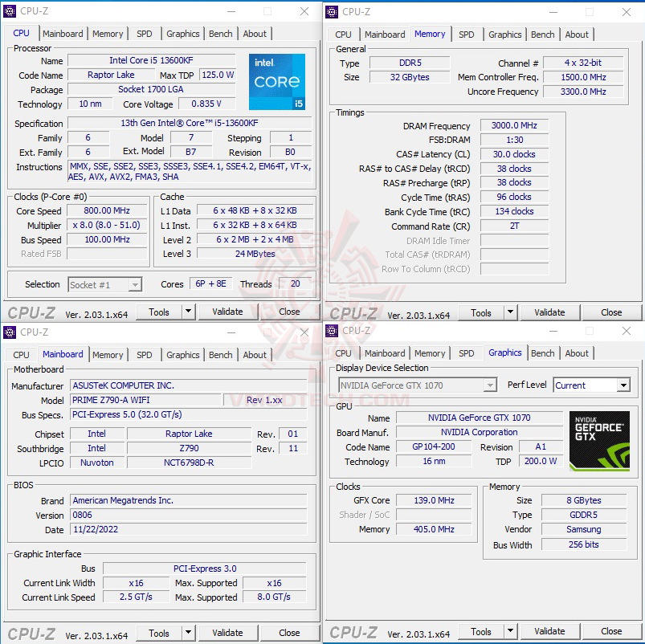Click the Close button in the Graphics window
The width and height of the screenshot is (645, 644).
coord(611,631)
